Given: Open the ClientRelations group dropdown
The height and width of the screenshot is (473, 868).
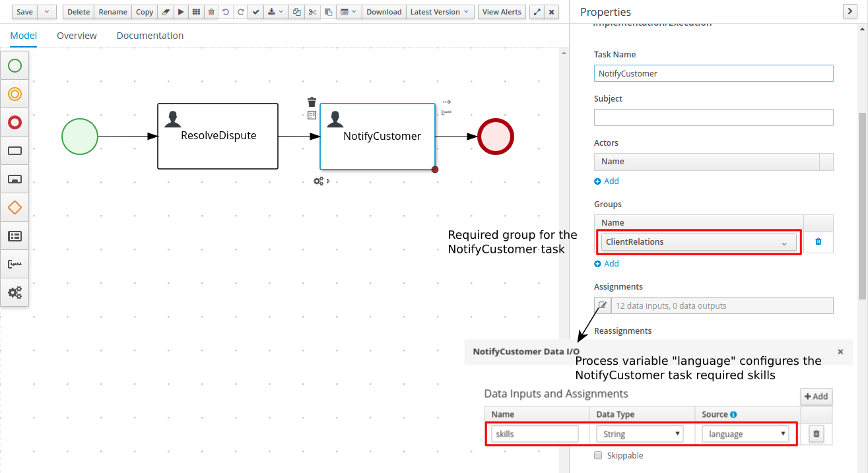Looking at the screenshot, I should point(698,242).
